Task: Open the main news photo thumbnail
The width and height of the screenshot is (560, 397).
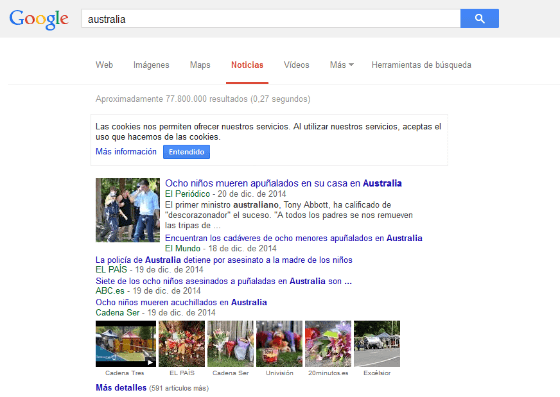Action: pyautogui.click(x=128, y=210)
